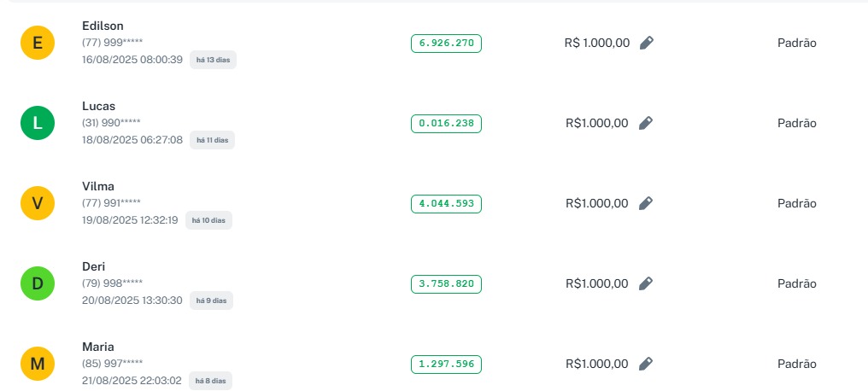Edit Deri's amount using the pencil icon
The image size is (868, 391).
click(646, 283)
